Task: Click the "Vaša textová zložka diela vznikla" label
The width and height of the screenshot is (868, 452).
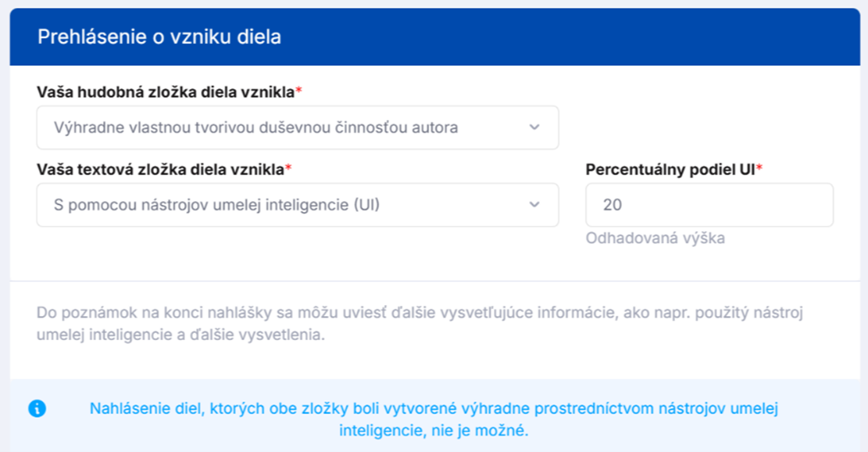Action: pyautogui.click(x=159, y=169)
